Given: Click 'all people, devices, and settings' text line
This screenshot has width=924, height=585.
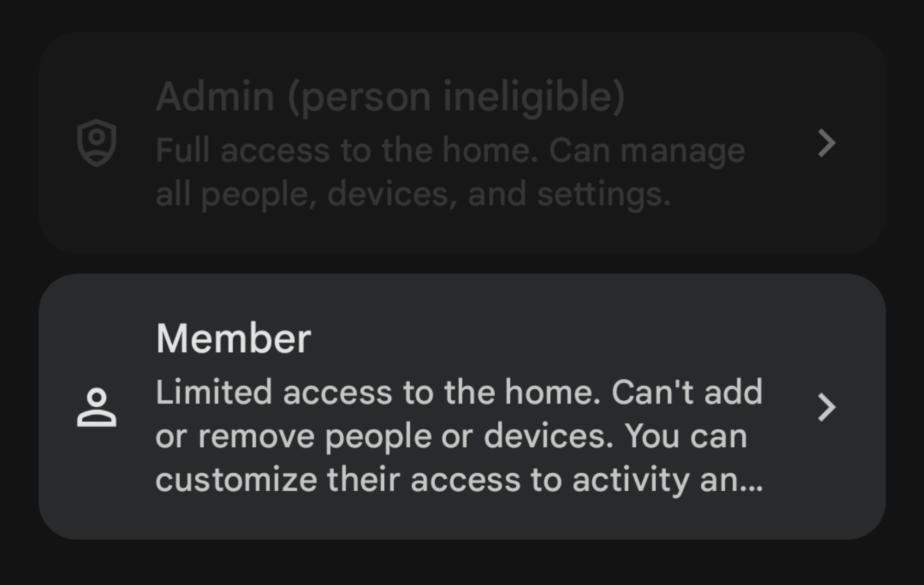Looking at the screenshot, I should point(413,194).
